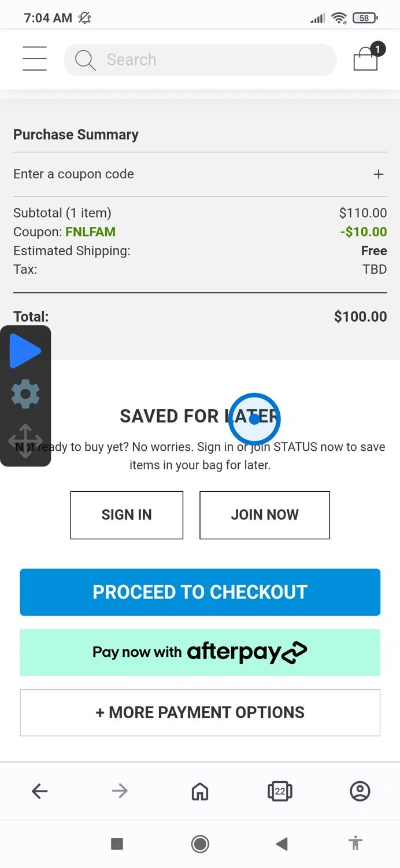Expand the coupon code entry plus

[x=379, y=174]
